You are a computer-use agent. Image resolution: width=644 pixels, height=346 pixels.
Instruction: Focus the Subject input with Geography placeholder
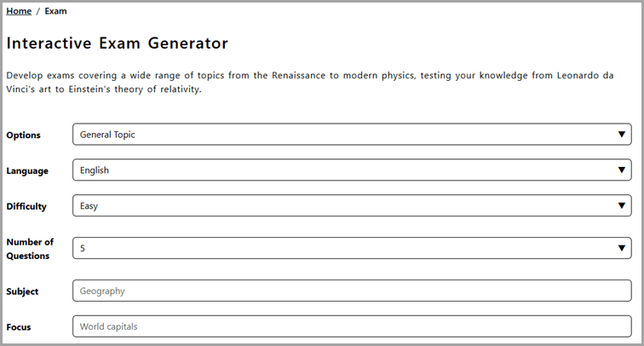click(x=352, y=291)
